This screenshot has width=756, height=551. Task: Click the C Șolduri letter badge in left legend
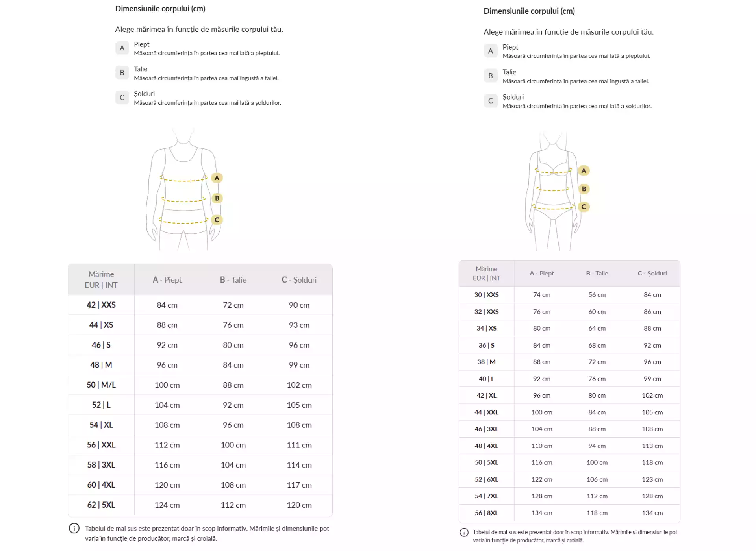(x=122, y=98)
